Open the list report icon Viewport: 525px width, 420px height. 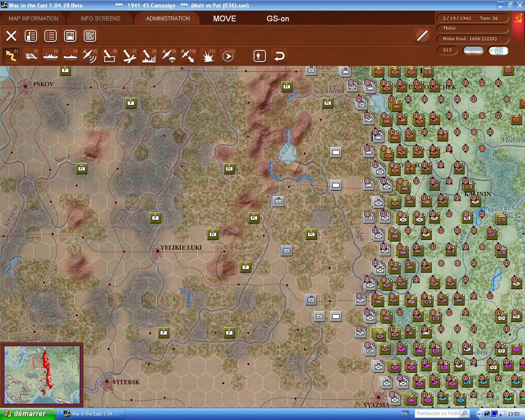coord(50,36)
